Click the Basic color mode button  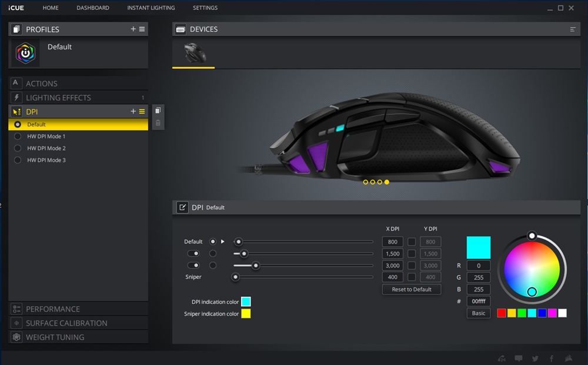(479, 313)
